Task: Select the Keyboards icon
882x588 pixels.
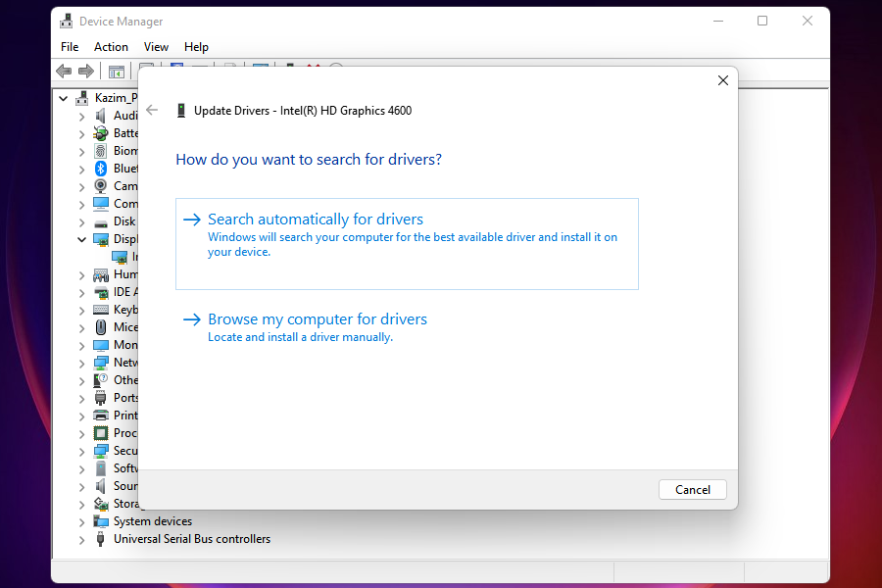Action: click(x=101, y=310)
